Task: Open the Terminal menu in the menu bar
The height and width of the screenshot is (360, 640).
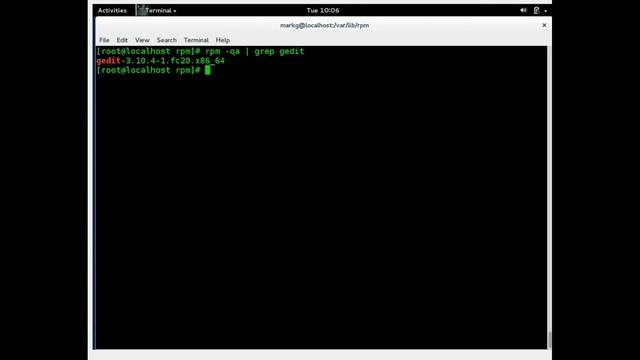Action: click(196, 40)
